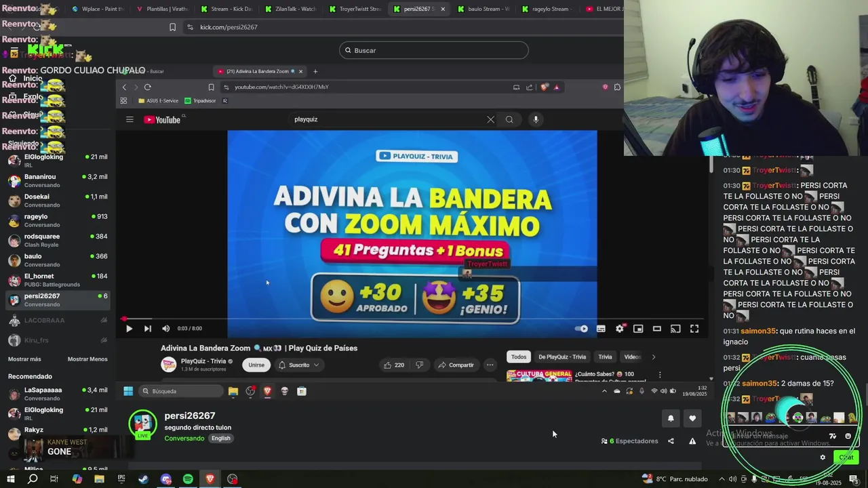Open the Tripadvisor bookmark

click(x=200, y=100)
